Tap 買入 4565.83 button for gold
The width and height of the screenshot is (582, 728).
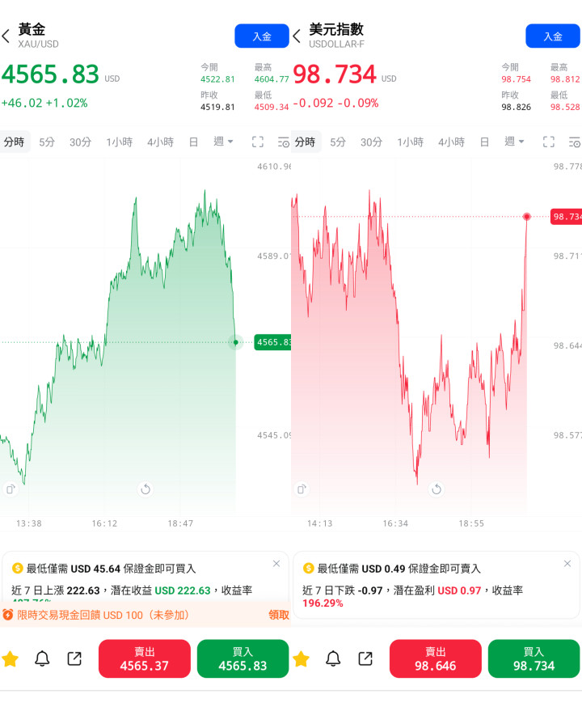point(242,658)
